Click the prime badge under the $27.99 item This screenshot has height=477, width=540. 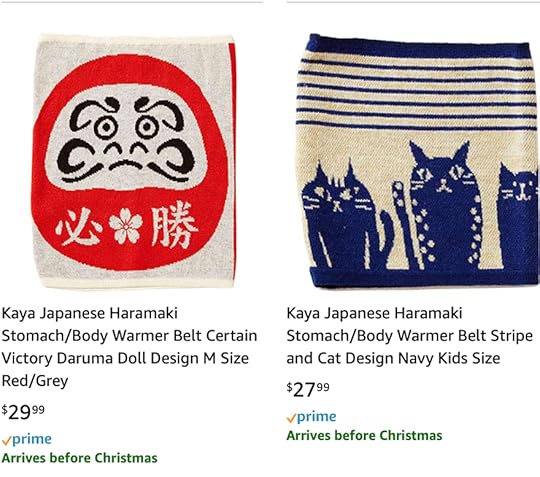coord(311,417)
